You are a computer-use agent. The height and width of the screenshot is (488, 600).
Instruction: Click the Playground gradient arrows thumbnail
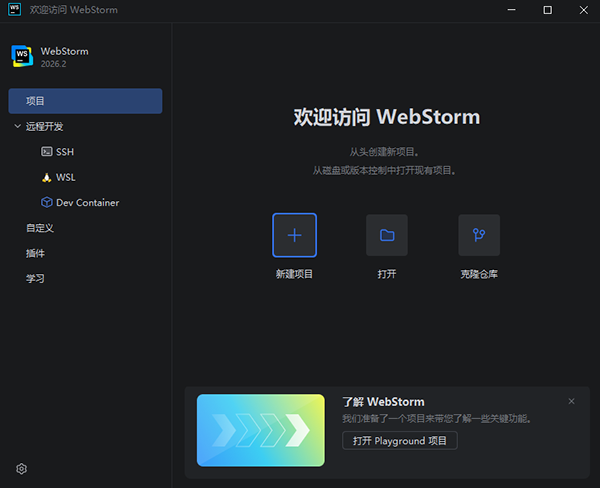(x=261, y=430)
